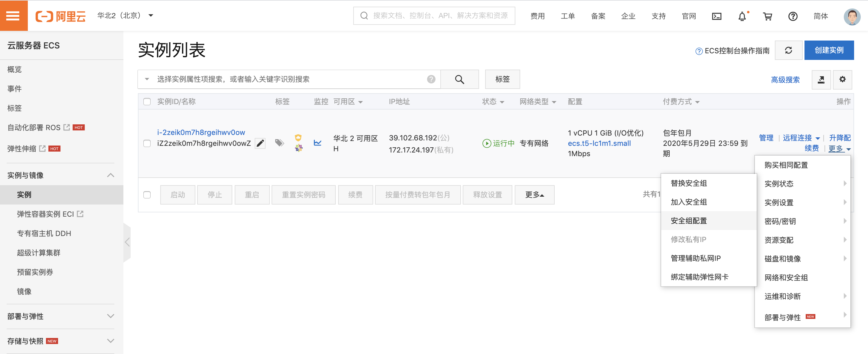The height and width of the screenshot is (354, 868).
Task: Open the notification bell
Action: click(x=742, y=16)
